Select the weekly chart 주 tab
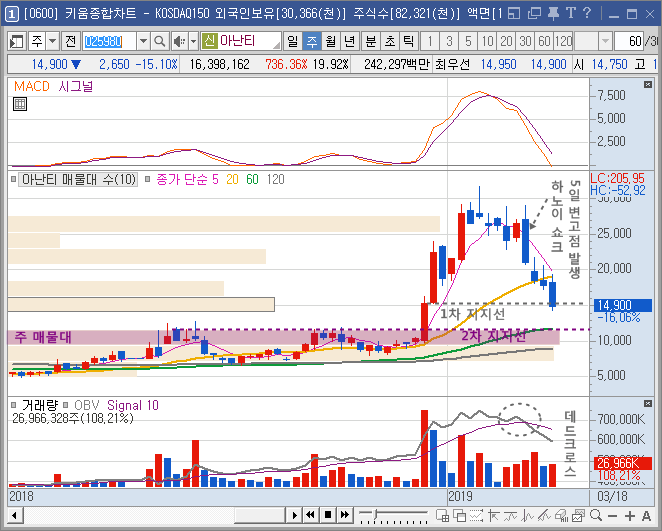Viewport: 662px width, 531px height. click(312, 41)
